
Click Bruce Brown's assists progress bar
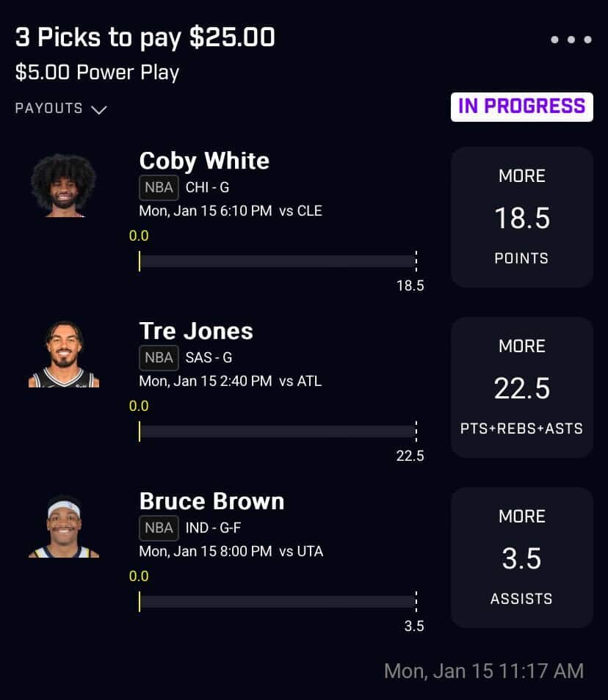278,602
